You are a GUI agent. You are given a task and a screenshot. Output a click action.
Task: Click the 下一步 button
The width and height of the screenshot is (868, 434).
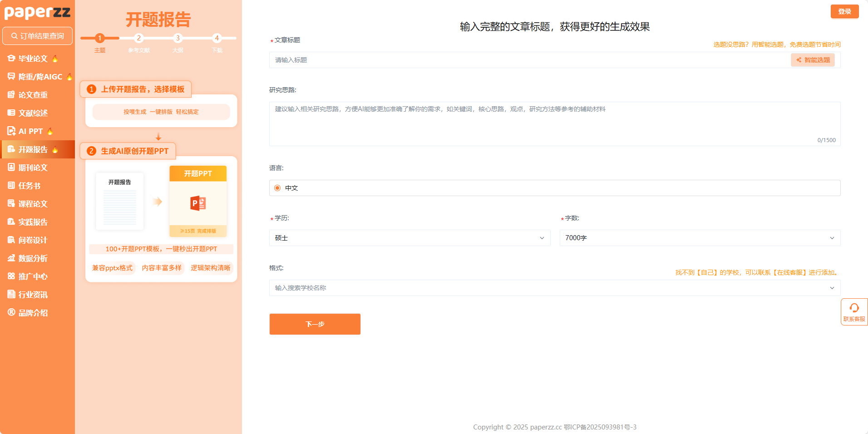[x=315, y=324]
